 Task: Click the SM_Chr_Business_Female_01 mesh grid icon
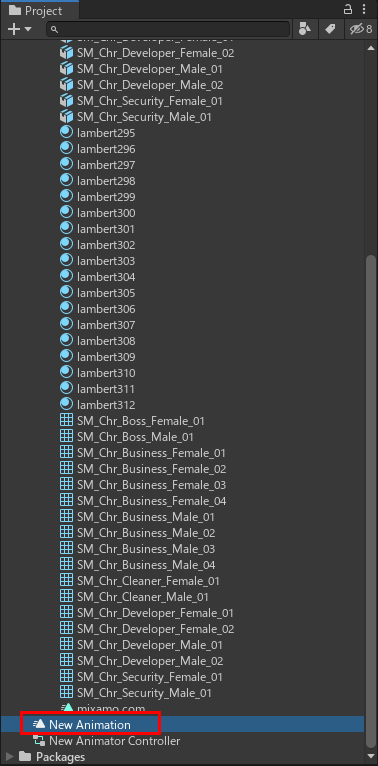[x=66, y=453]
